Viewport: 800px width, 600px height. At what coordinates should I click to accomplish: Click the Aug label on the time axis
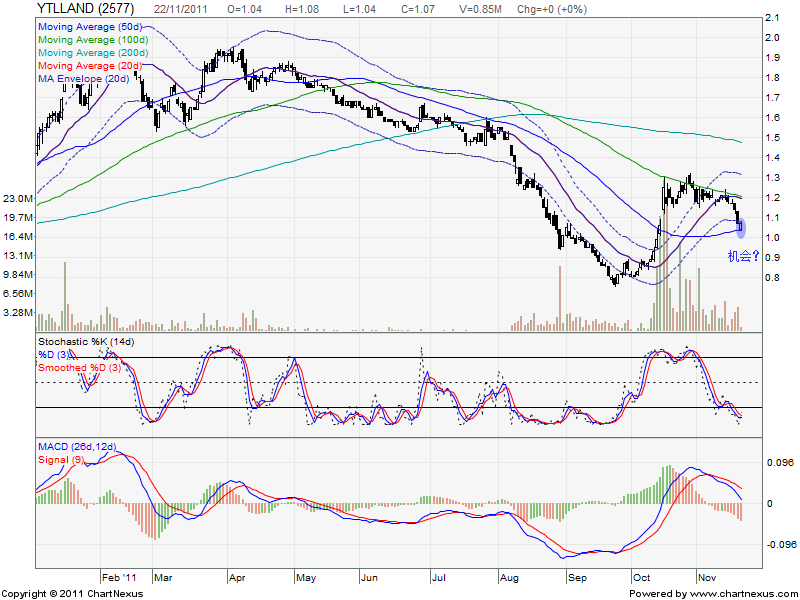pyautogui.click(x=507, y=578)
